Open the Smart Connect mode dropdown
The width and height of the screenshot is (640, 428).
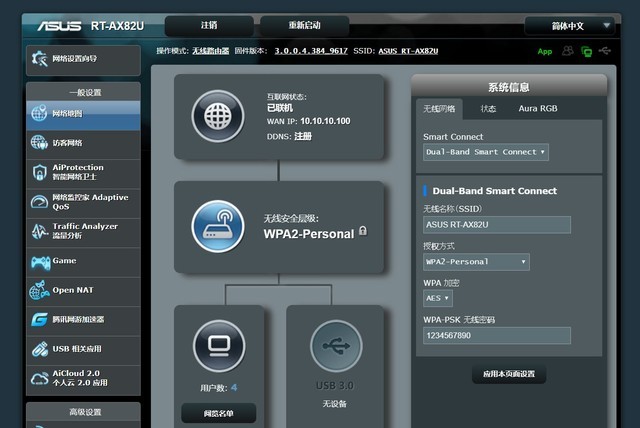486,152
